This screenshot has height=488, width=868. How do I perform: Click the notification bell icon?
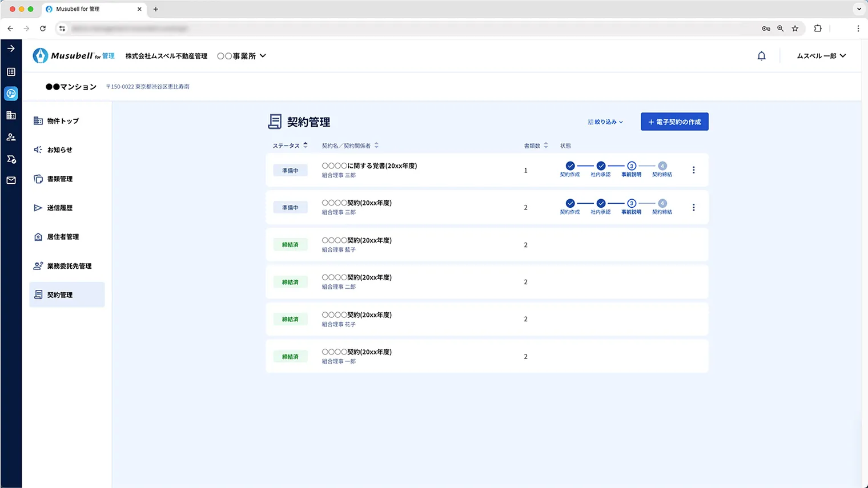pyautogui.click(x=761, y=55)
